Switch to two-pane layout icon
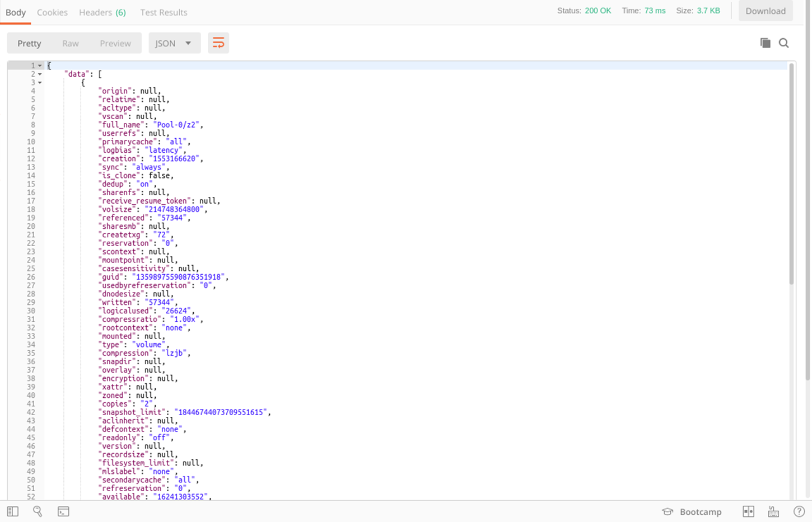 748,511
